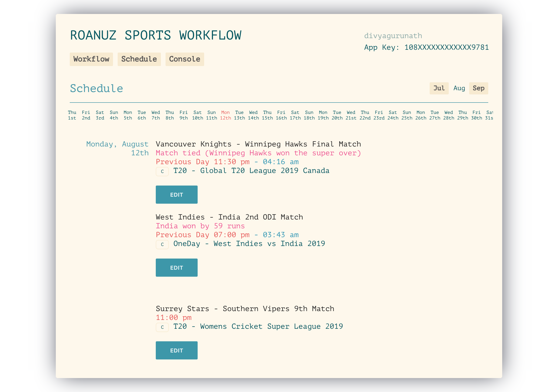
Task: Select Fri 2nd in date strip
Action: (86, 115)
